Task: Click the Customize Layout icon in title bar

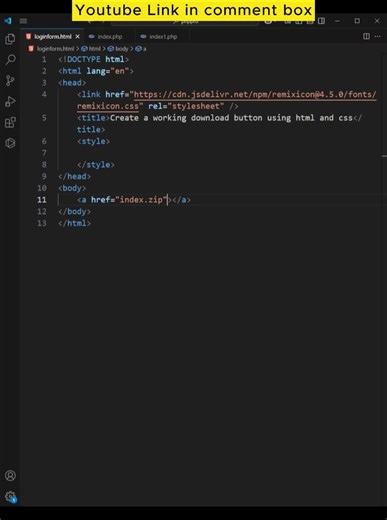Action: pyautogui.click(x=322, y=21)
